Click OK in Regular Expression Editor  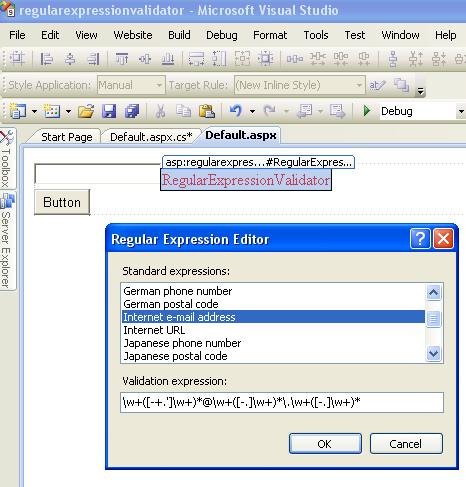(x=325, y=444)
